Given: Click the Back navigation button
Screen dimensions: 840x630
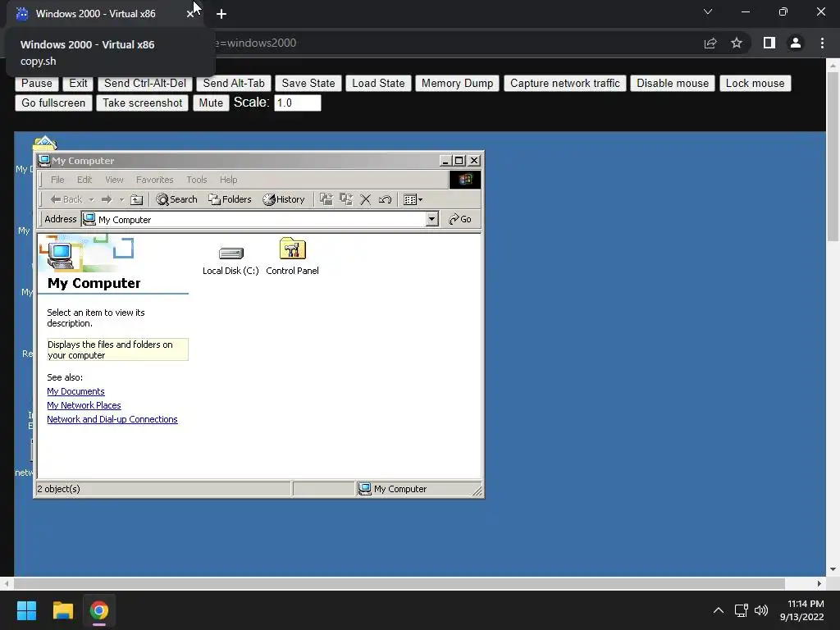Looking at the screenshot, I should pos(66,200).
